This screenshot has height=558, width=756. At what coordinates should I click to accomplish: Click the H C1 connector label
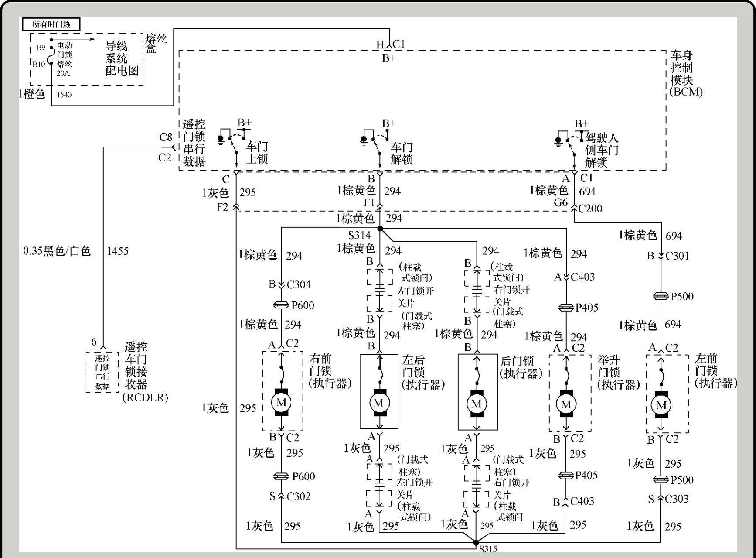pyautogui.click(x=391, y=44)
